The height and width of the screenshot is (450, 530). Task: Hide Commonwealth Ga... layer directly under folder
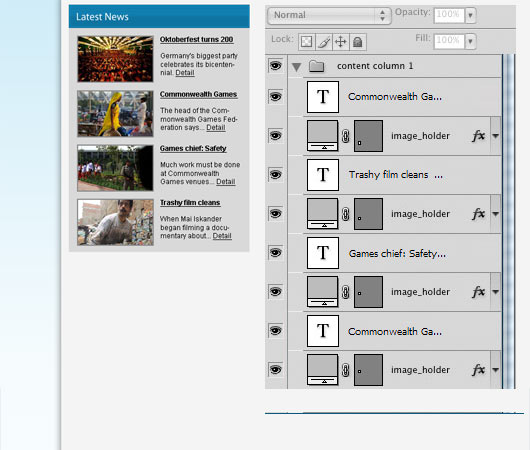coord(275,97)
